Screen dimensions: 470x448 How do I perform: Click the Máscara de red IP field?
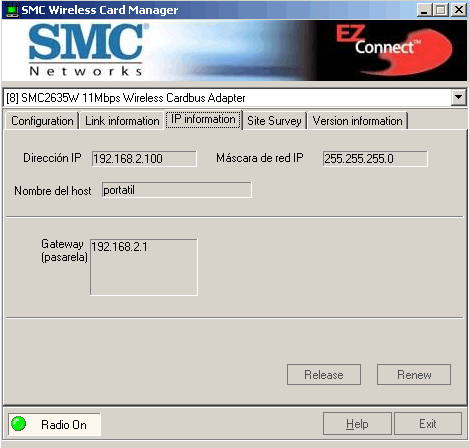click(375, 159)
